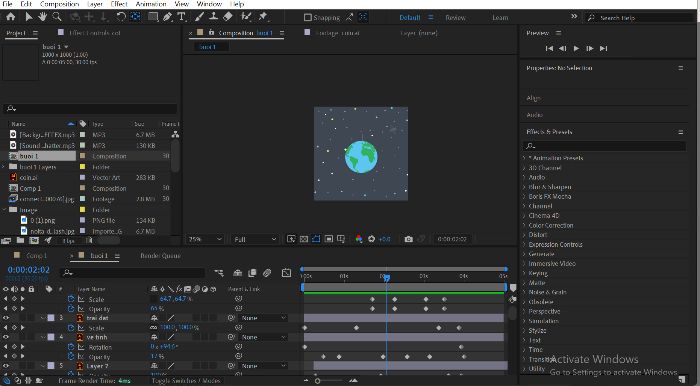Click the snapshot camera icon in viewer

click(x=408, y=239)
